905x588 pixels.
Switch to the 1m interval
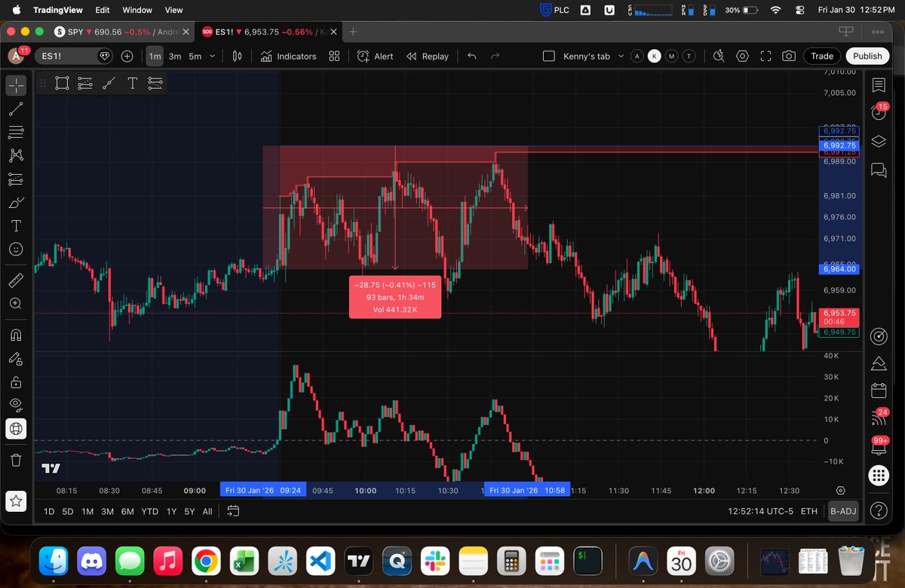[x=155, y=56]
